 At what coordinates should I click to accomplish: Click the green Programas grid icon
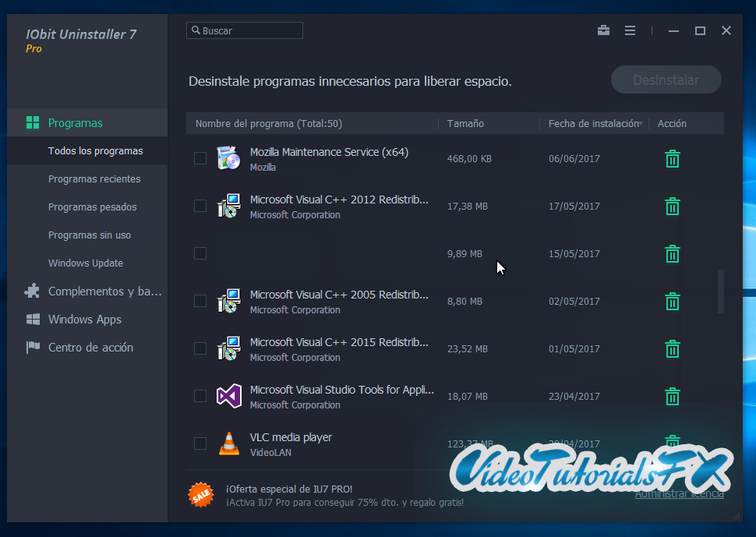click(x=32, y=122)
